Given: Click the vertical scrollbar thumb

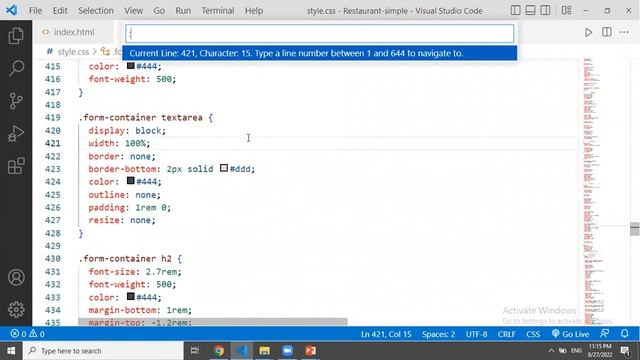Looking at the screenshot, I should click(x=634, y=229).
